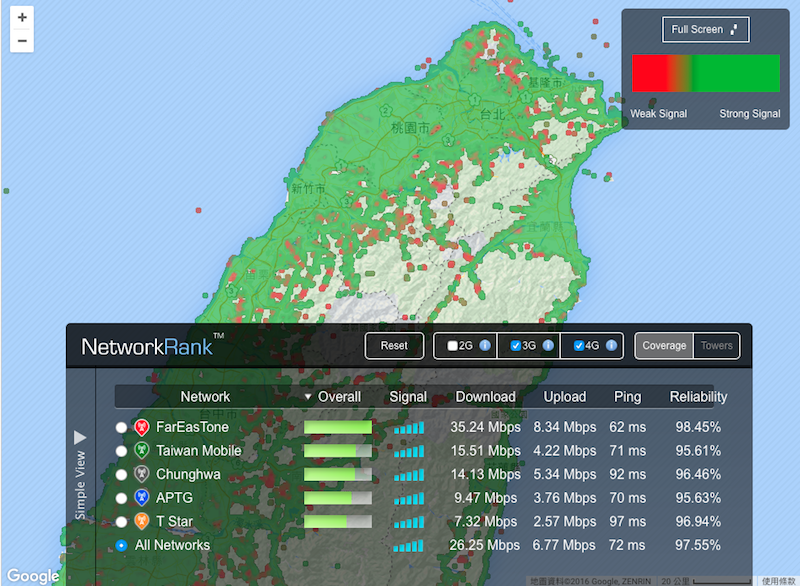
Task: Click the FarEasTone network name
Action: click(192, 427)
